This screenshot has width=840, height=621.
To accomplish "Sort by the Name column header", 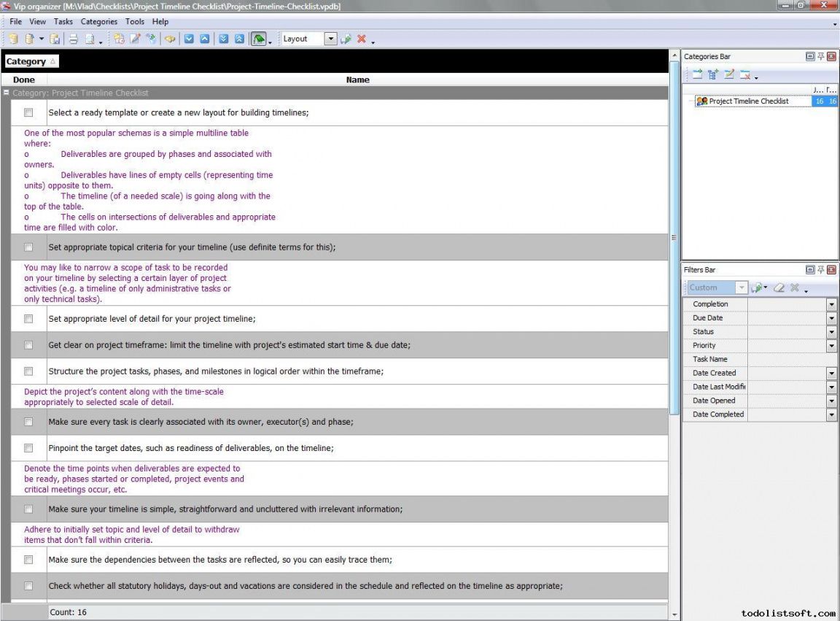I will pyautogui.click(x=357, y=80).
